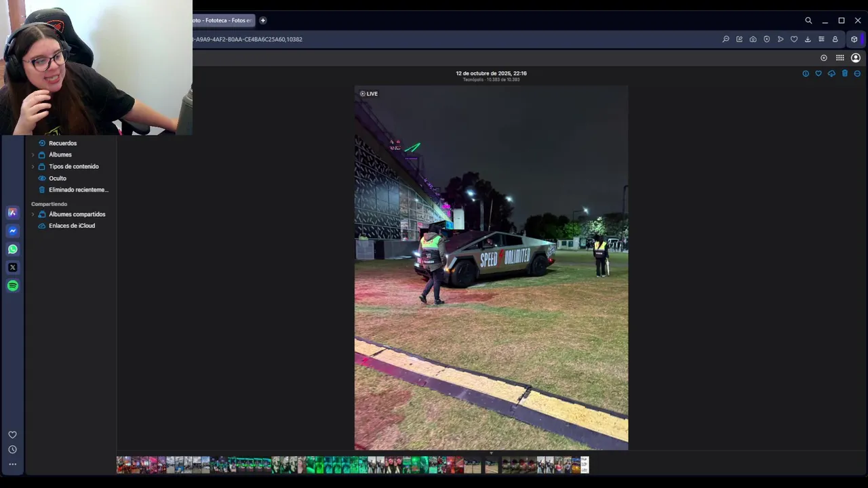This screenshot has height=488, width=868.
Task: Open a new browser tab with plus
Action: (x=263, y=20)
